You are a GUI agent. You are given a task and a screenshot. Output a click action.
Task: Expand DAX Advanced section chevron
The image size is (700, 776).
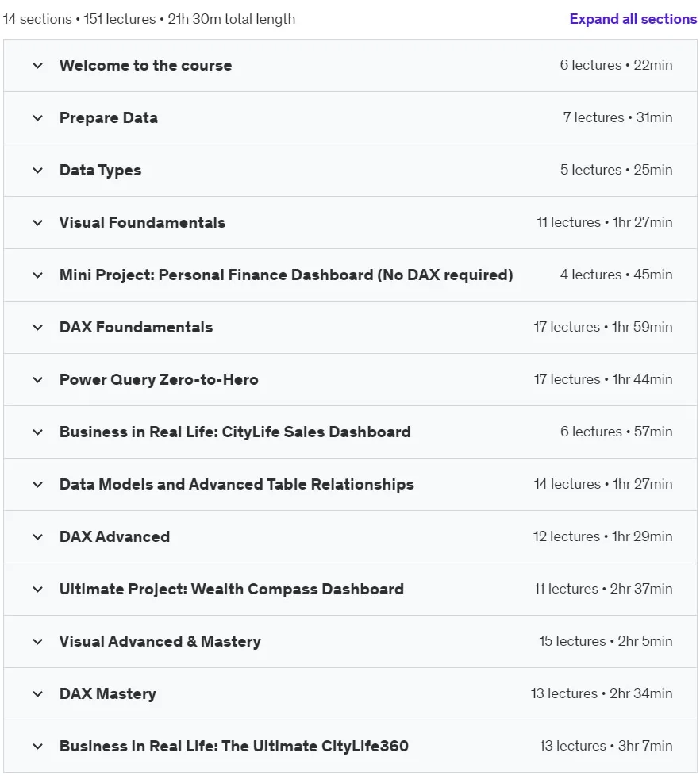(37, 537)
